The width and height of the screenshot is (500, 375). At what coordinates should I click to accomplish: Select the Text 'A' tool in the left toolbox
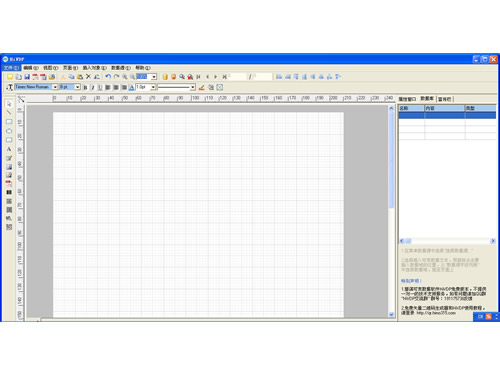(x=9, y=149)
